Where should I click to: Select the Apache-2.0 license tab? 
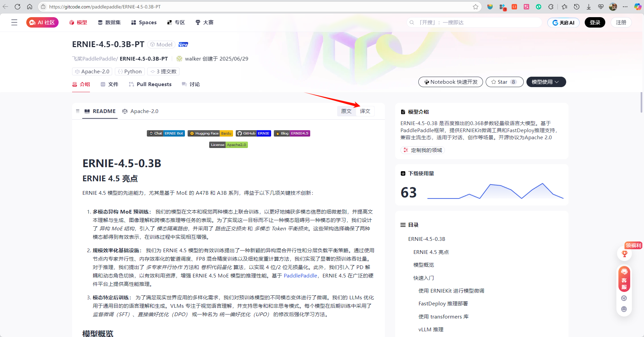pos(140,111)
